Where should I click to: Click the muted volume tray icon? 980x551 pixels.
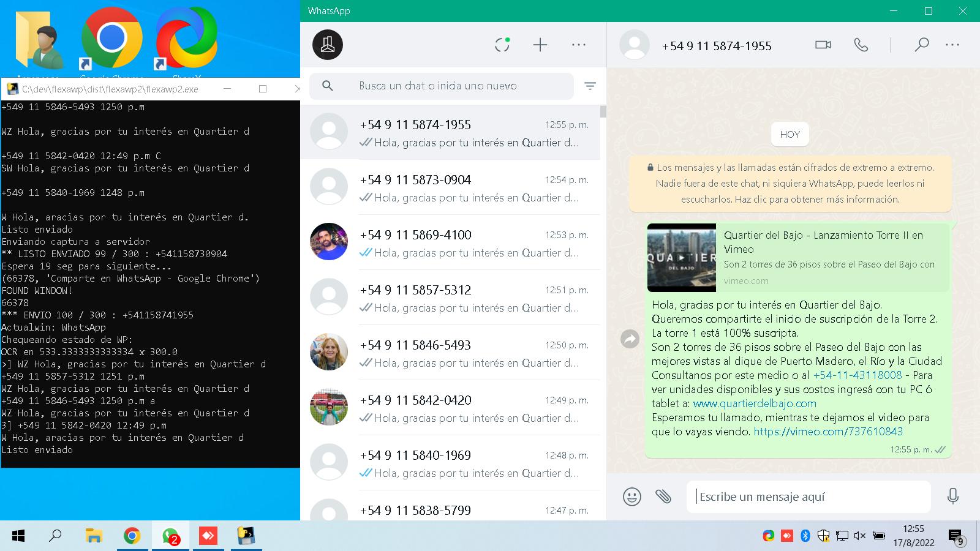860,536
